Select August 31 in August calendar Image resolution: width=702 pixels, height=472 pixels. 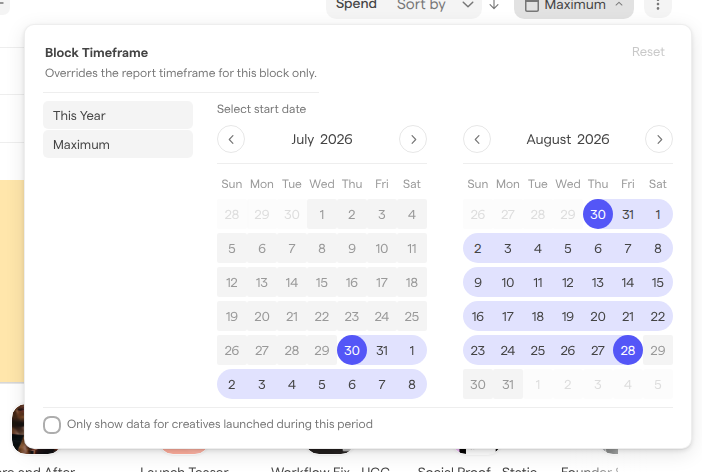(508, 385)
